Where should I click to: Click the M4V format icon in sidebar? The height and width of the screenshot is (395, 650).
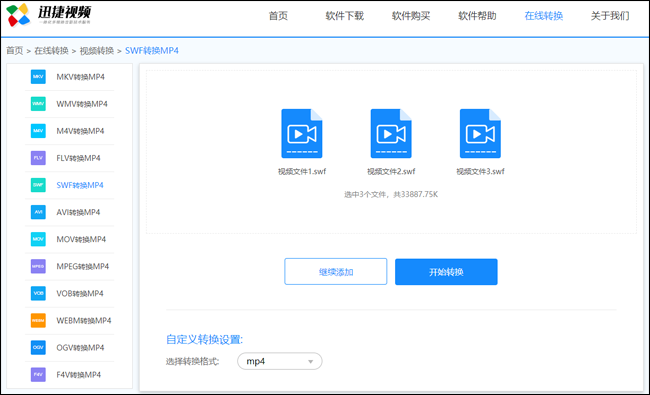pos(38,131)
